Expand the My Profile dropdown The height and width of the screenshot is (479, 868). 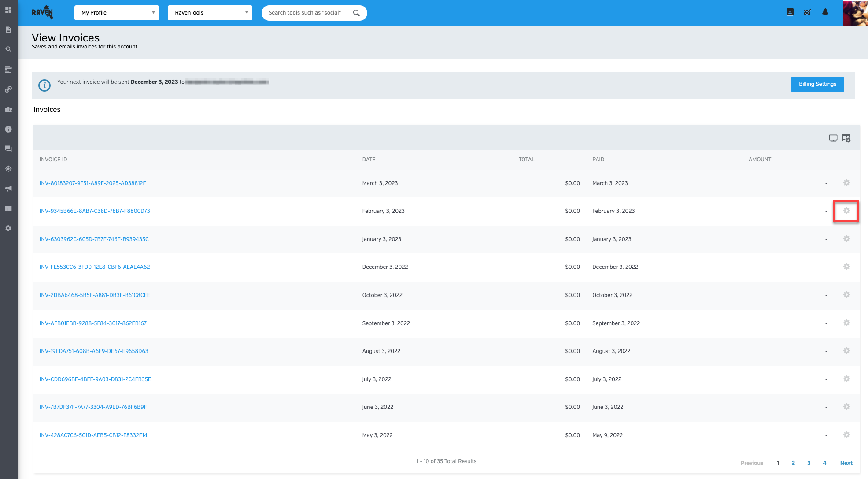(117, 13)
